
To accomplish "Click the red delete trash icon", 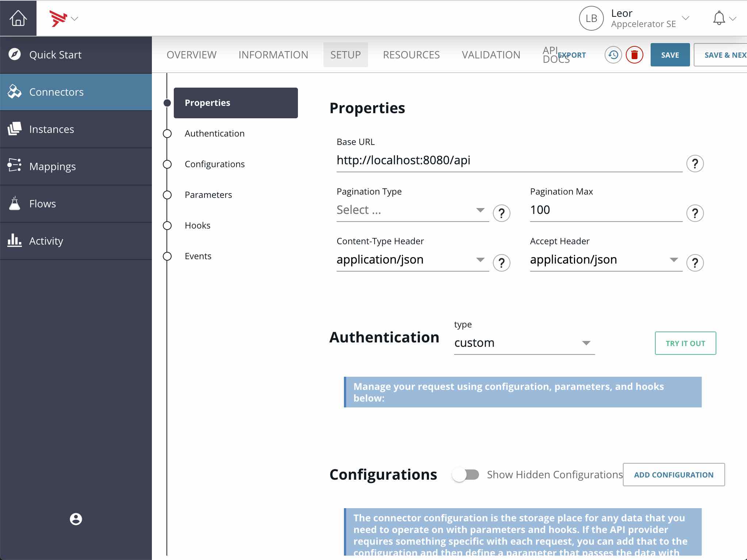I will pyautogui.click(x=635, y=55).
